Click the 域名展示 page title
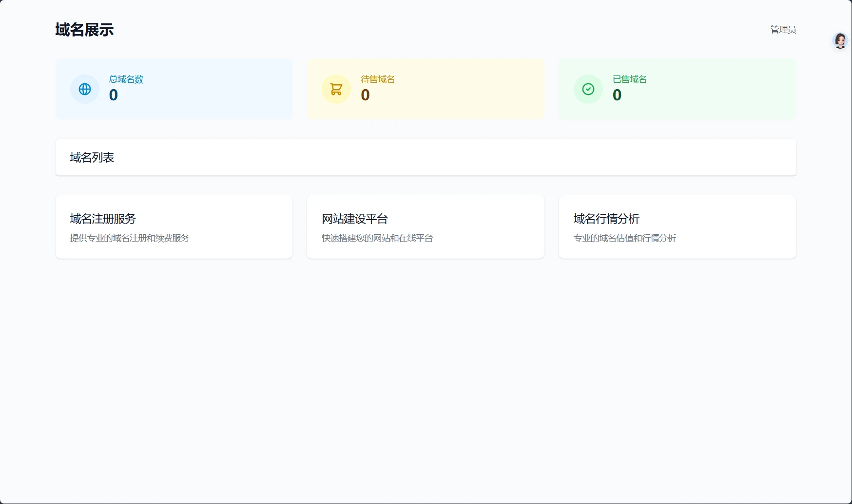This screenshot has height=504, width=852. tap(84, 30)
